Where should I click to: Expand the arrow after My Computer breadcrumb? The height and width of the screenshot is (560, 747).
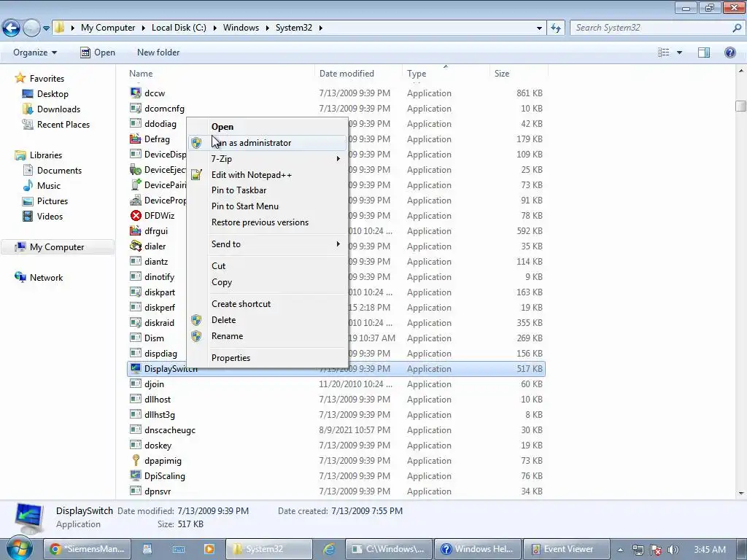point(144,28)
